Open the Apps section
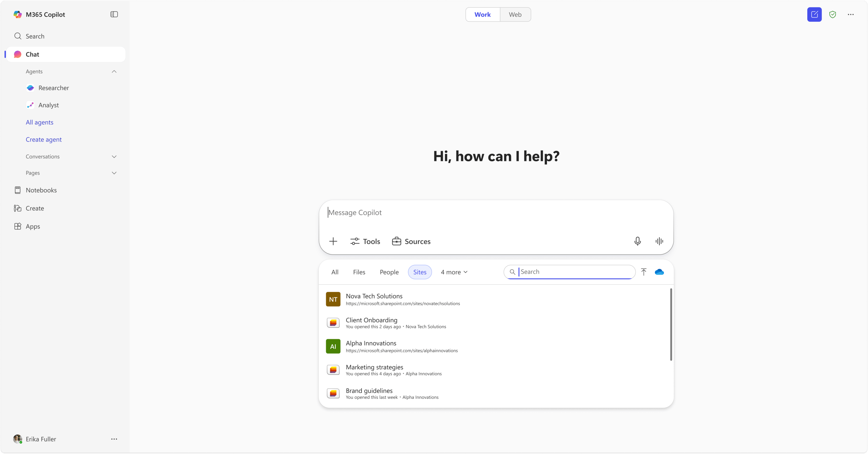The height and width of the screenshot is (454, 868). pyautogui.click(x=33, y=226)
